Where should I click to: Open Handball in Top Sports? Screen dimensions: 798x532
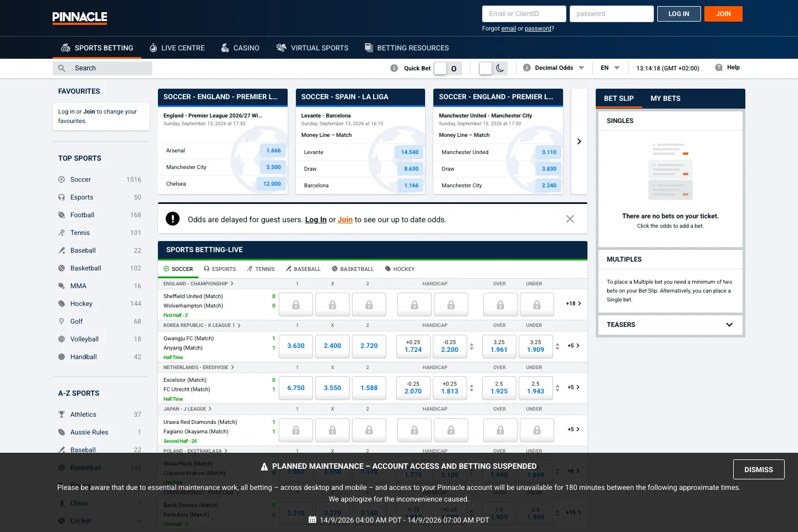pos(100,357)
